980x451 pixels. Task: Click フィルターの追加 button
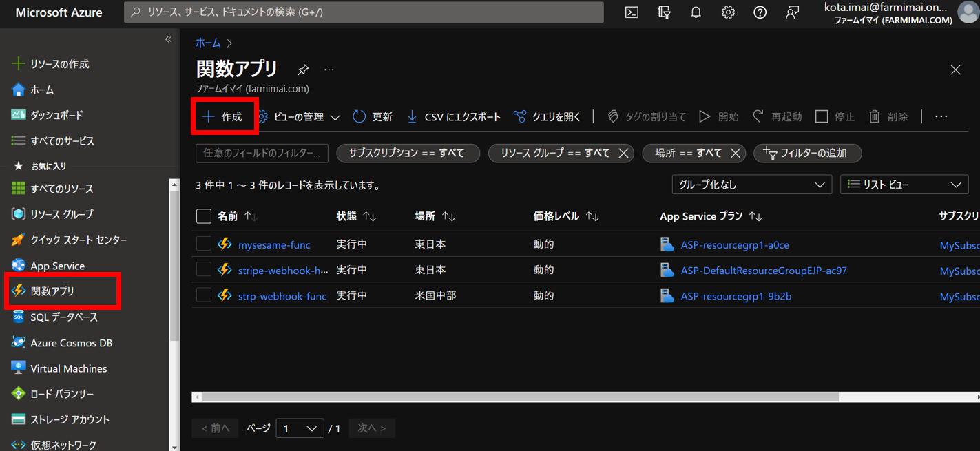(808, 153)
